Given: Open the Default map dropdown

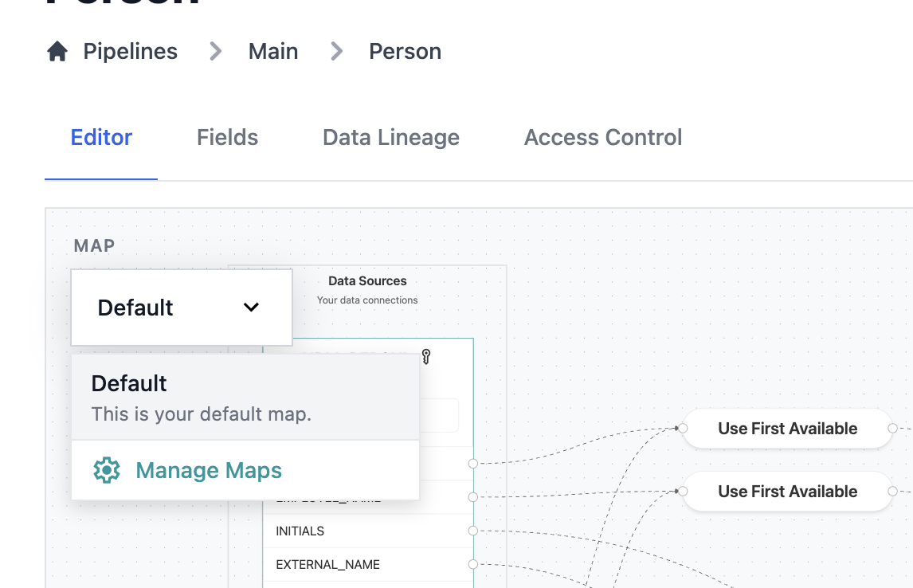Looking at the screenshot, I should point(181,307).
